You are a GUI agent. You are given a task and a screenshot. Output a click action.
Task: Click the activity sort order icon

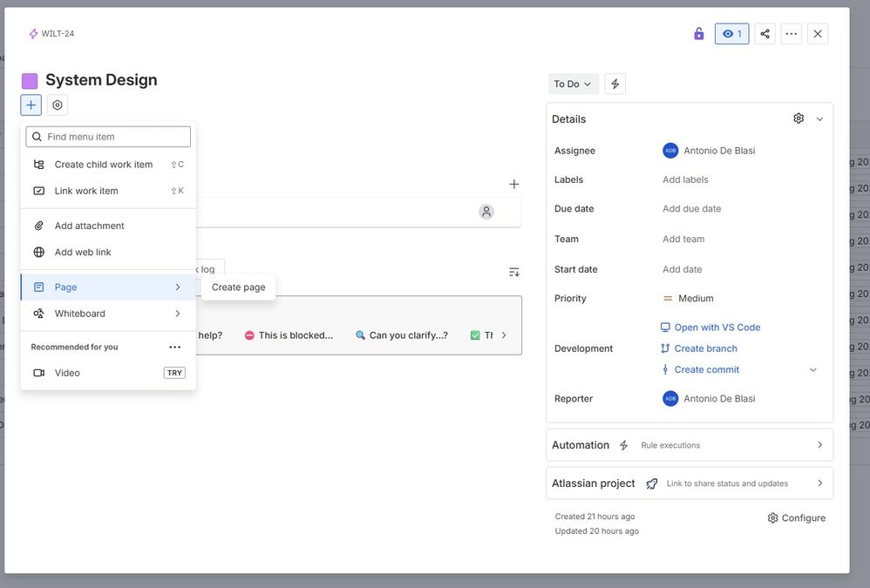click(514, 272)
